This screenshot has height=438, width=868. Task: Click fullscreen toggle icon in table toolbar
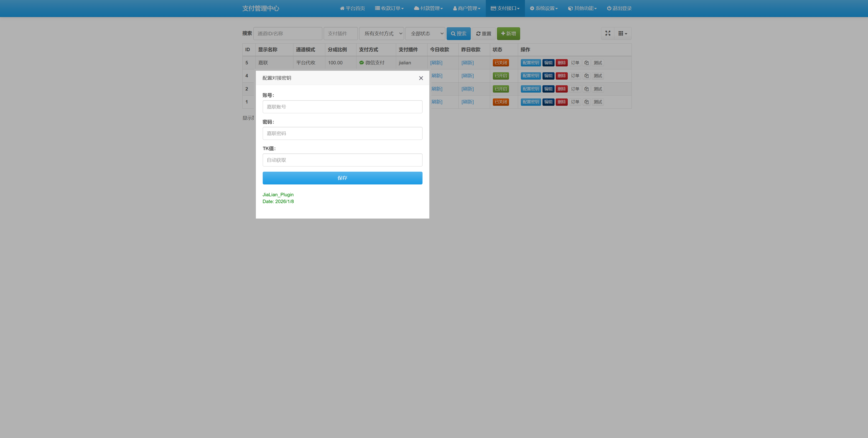click(x=608, y=33)
